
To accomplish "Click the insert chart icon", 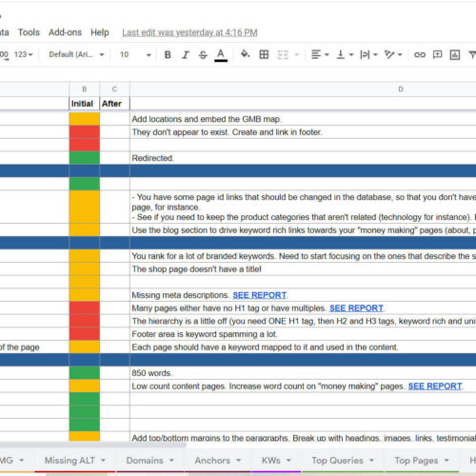I will tap(455, 54).
